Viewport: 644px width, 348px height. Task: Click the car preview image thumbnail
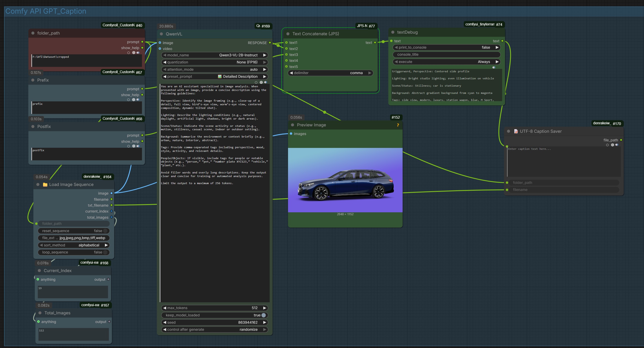point(345,180)
